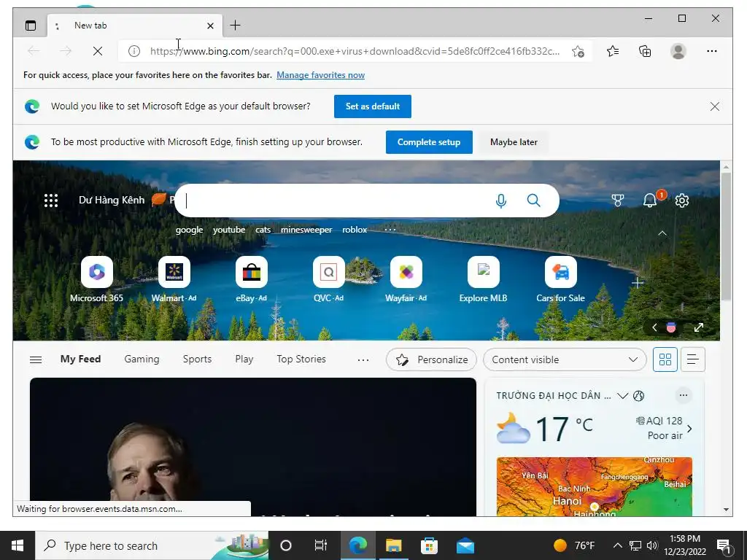The height and width of the screenshot is (560, 747).
Task: Open page settings gear icon
Action: [x=682, y=201]
